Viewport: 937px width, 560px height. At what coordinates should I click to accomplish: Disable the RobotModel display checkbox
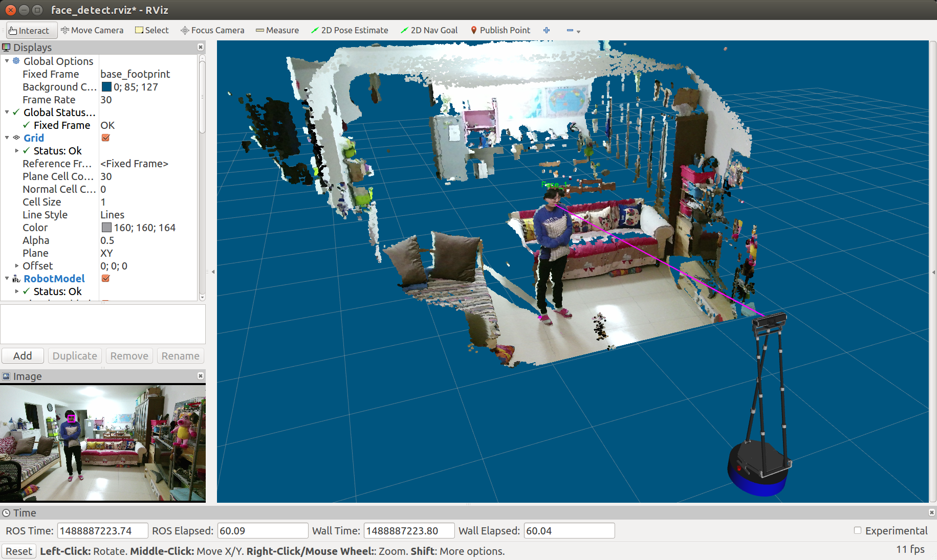(x=106, y=279)
